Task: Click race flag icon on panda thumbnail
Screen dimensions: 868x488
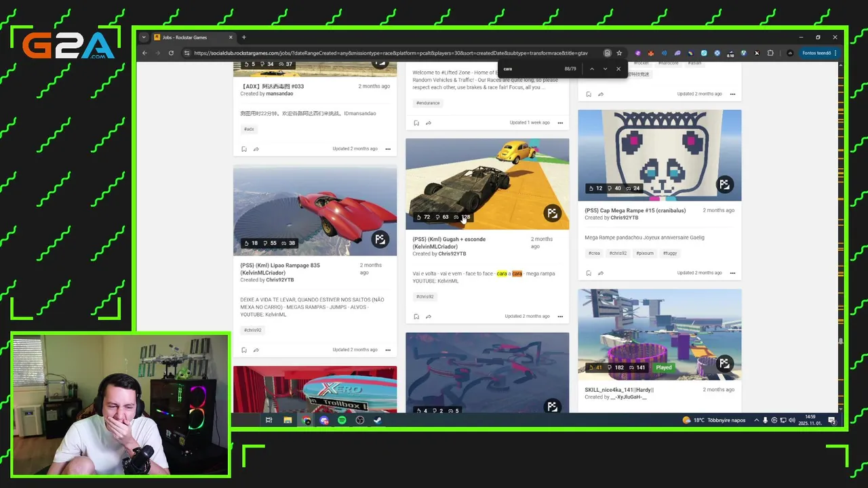Action: [724, 184]
